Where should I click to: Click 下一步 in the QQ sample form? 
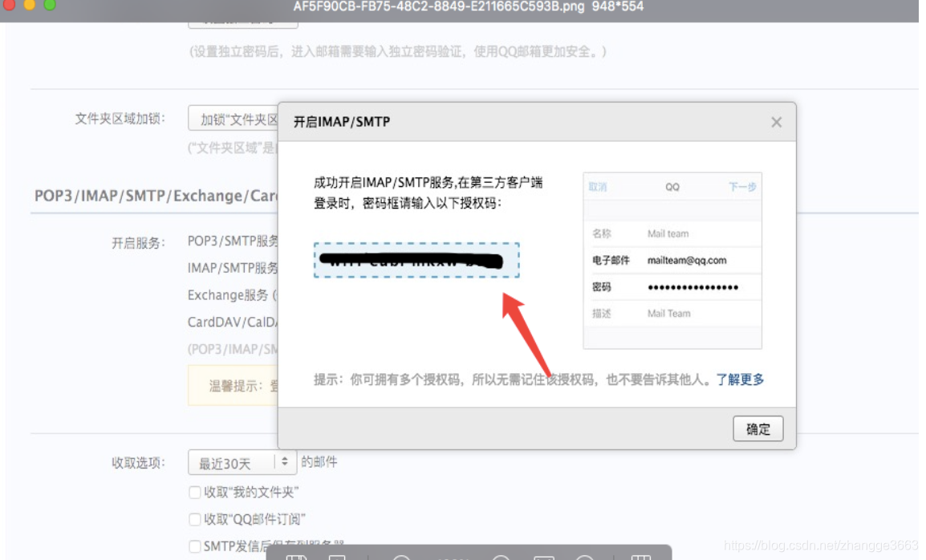click(742, 187)
